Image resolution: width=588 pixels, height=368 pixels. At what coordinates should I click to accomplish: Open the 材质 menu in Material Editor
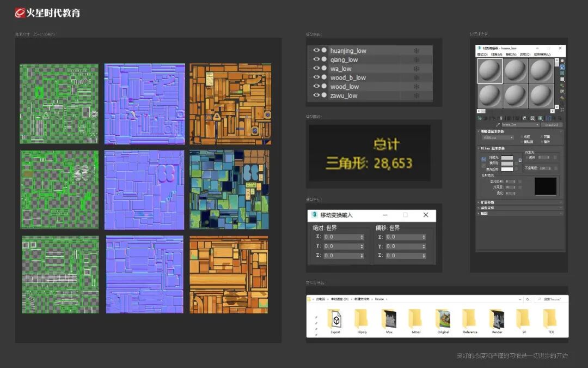(x=497, y=55)
